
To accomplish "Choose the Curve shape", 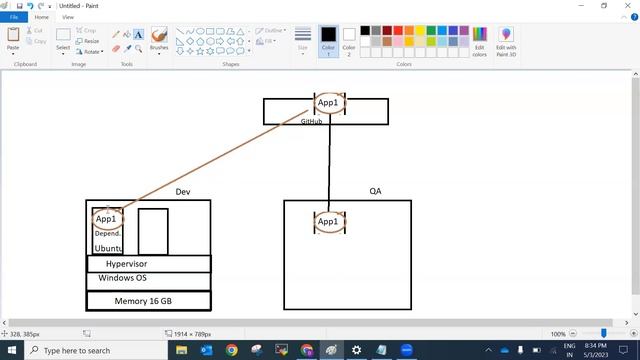I will pyautogui.click(x=190, y=31).
